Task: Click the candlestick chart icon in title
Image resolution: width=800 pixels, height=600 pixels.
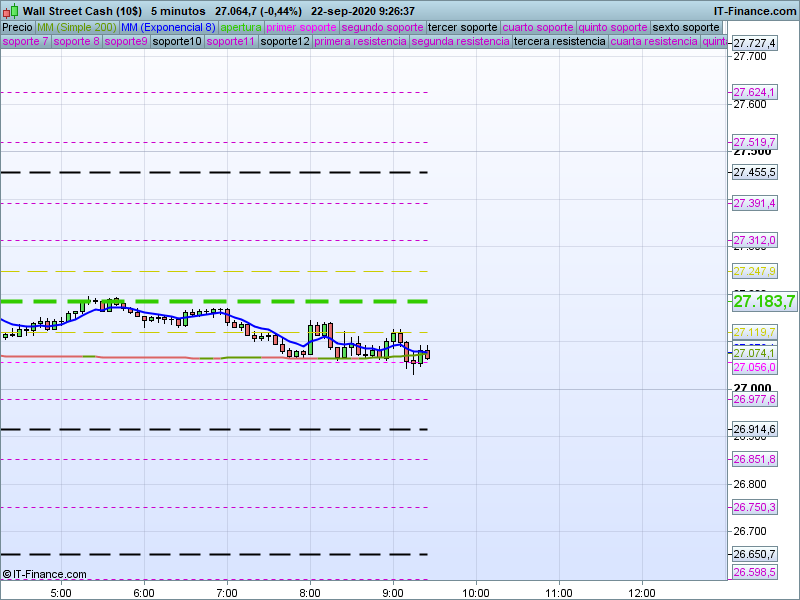Action: pos(10,11)
